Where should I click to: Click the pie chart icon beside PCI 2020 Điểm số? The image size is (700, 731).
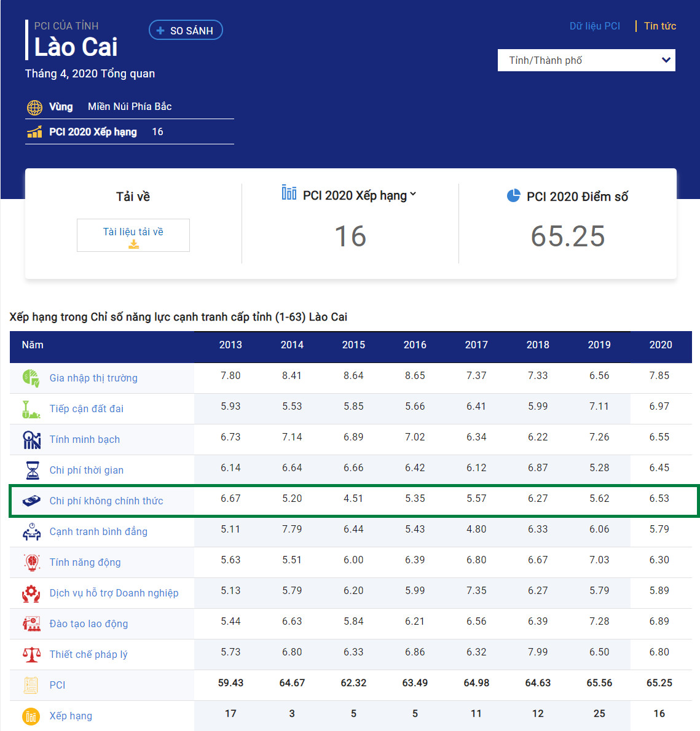513,195
